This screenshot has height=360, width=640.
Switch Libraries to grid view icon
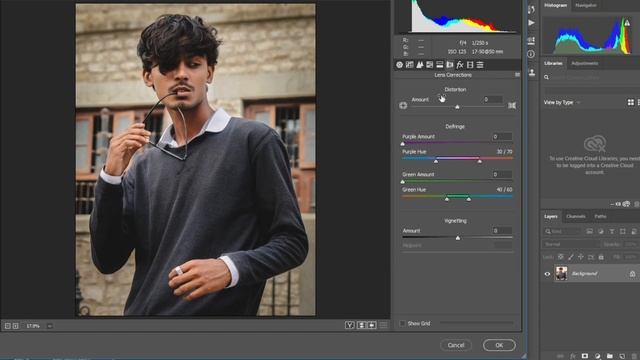(x=631, y=102)
